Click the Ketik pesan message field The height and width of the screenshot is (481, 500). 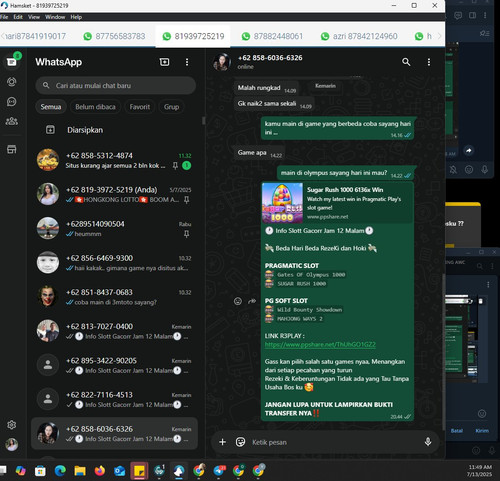pyautogui.click(x=335, y=442)
